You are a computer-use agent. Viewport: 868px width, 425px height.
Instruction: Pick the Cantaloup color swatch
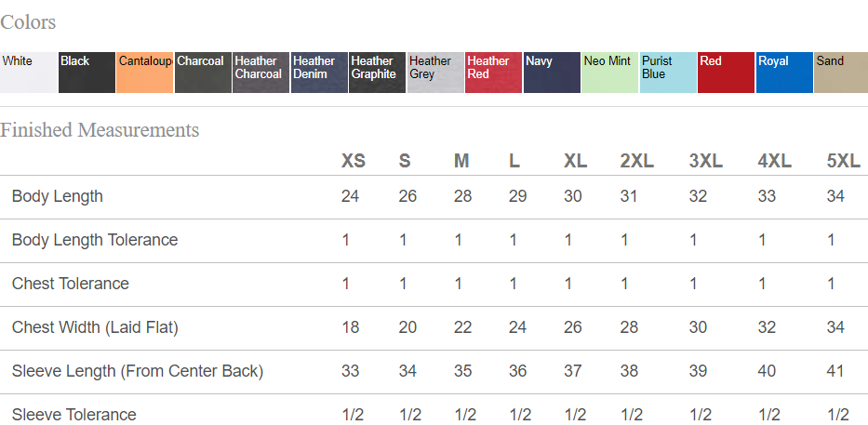(x=144, y=73)
